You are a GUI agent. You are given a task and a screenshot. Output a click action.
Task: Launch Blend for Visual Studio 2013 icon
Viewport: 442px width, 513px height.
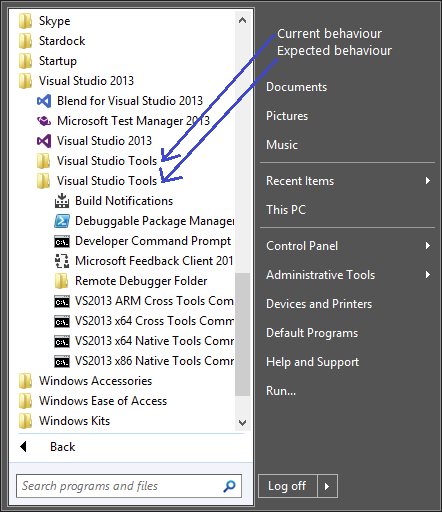tap(44, 101)
